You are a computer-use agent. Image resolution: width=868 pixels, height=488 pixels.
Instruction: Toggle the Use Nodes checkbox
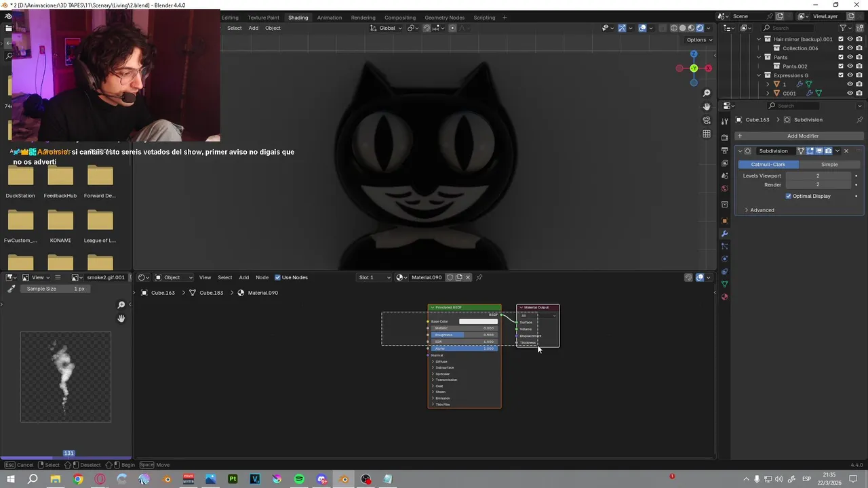point(277,277)
